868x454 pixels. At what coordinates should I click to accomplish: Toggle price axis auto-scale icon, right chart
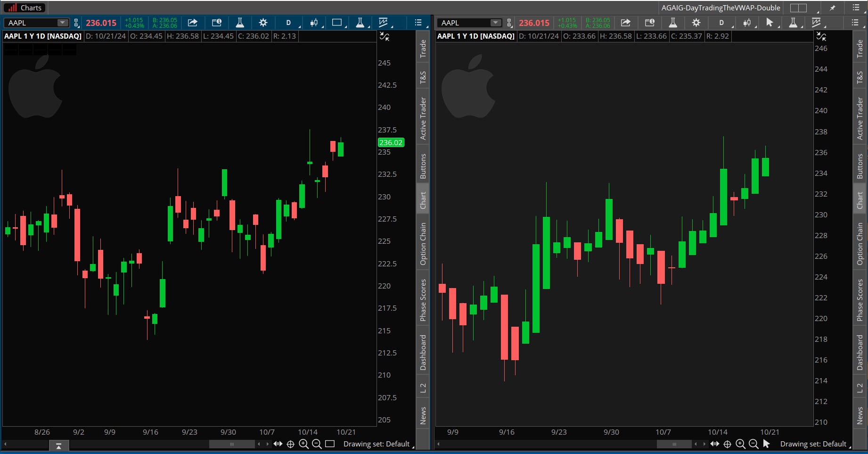821,37
